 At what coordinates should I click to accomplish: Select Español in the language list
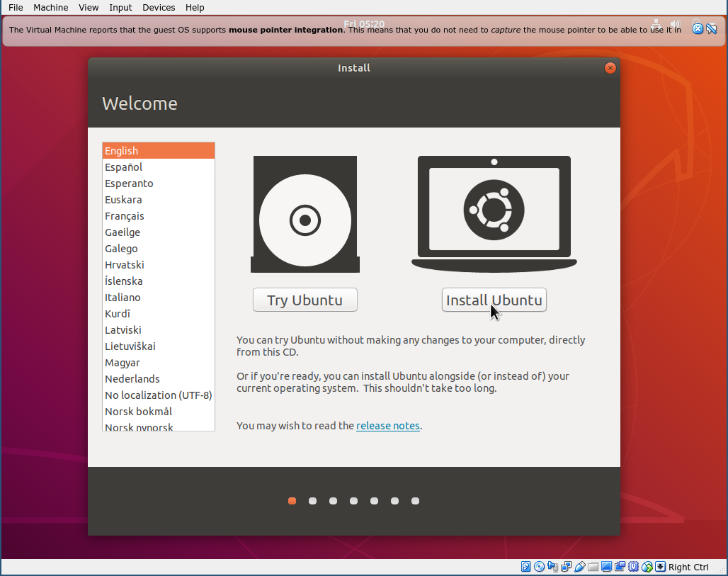point(159,166)
